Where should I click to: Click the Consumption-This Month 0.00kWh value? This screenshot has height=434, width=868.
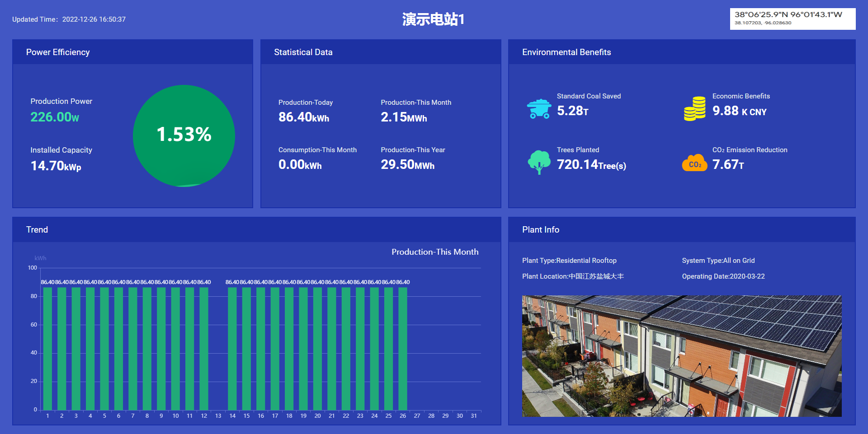pos(300,165)
